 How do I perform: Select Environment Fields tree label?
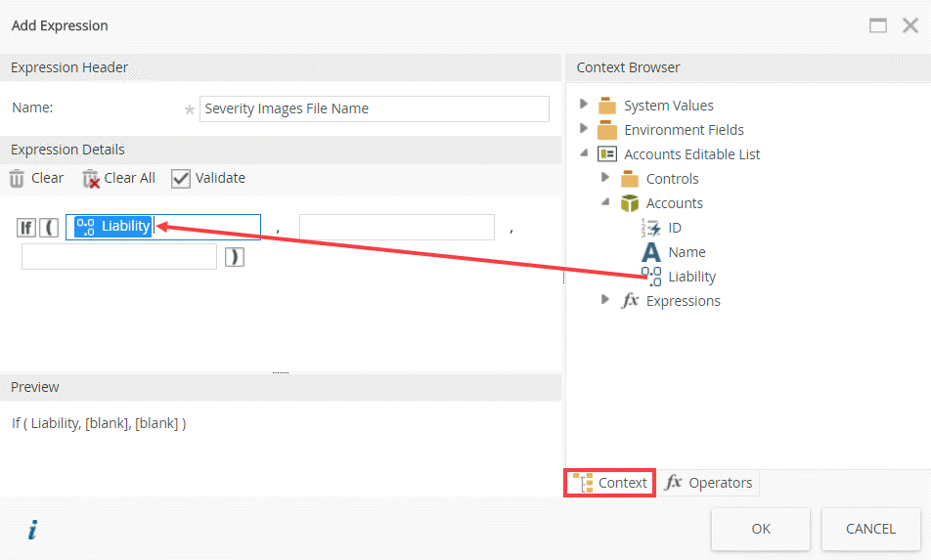coord(684,130)
